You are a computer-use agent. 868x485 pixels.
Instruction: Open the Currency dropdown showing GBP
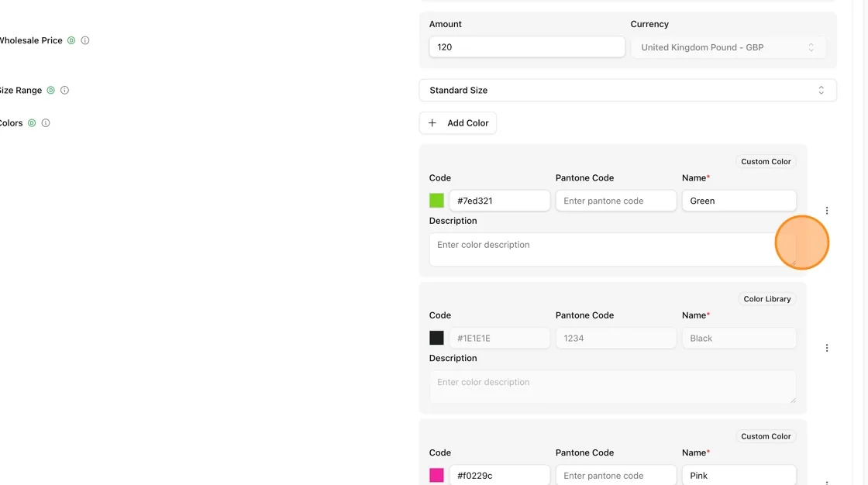tap(728, 47)
